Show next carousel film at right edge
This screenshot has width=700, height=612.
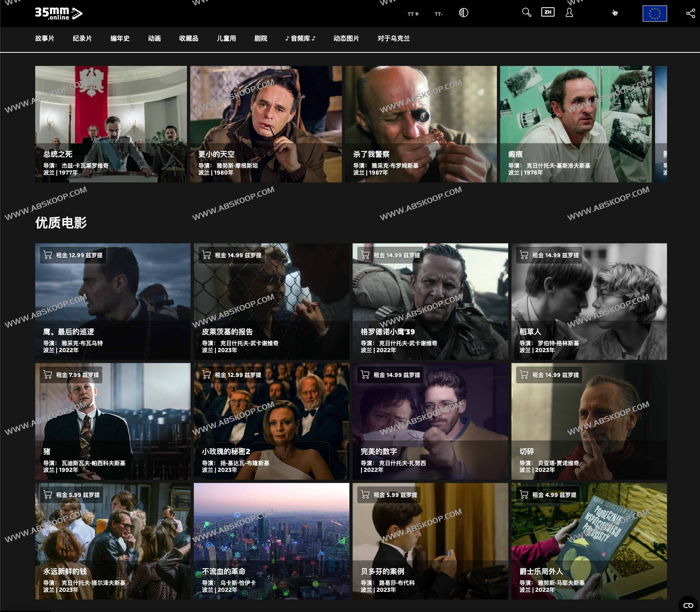click(661, 124)
